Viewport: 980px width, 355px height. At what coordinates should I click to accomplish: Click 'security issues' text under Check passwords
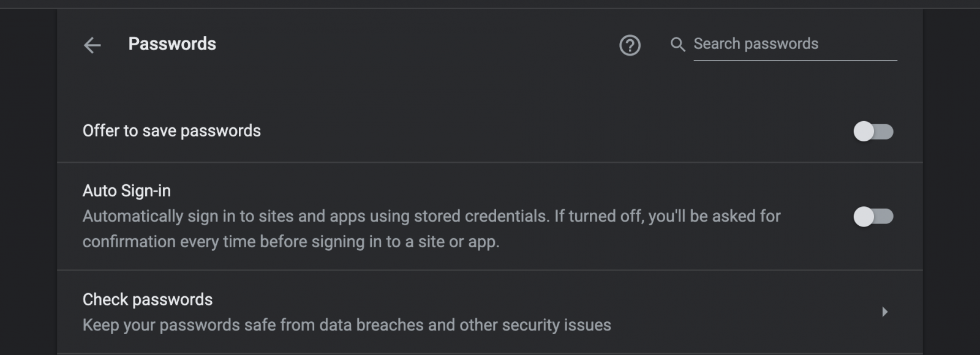click(x=556, y=325)
